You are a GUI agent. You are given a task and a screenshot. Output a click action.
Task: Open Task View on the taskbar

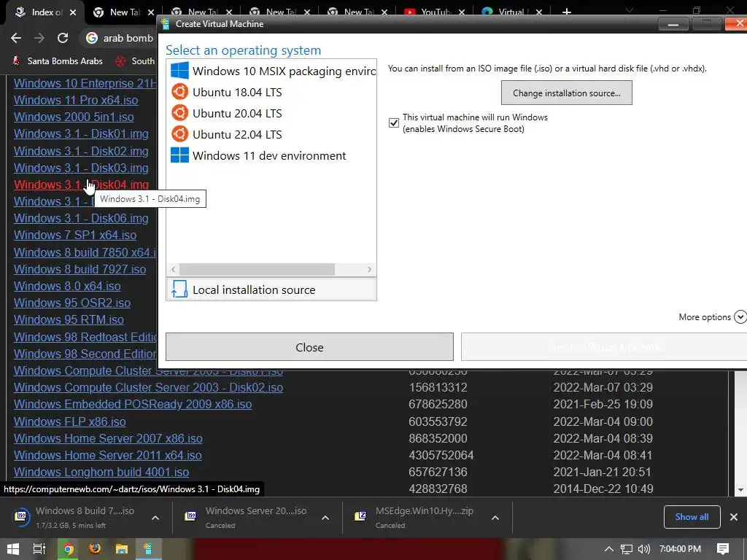point(39,549)
